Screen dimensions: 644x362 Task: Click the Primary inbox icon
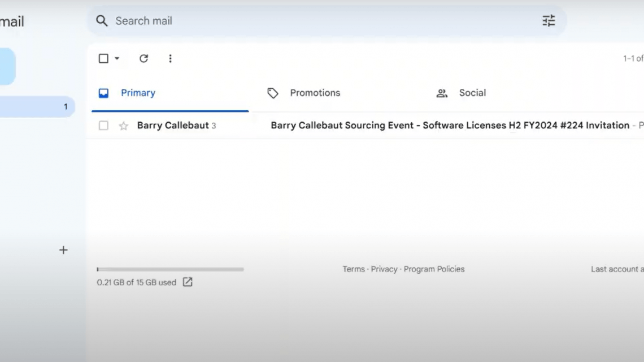point(103,93)
